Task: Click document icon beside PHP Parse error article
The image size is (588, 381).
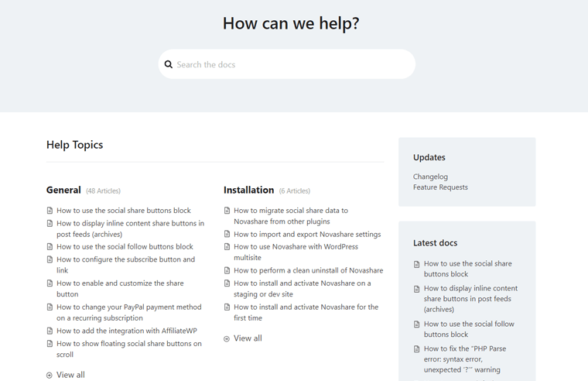Action: [x=416, y=349]
